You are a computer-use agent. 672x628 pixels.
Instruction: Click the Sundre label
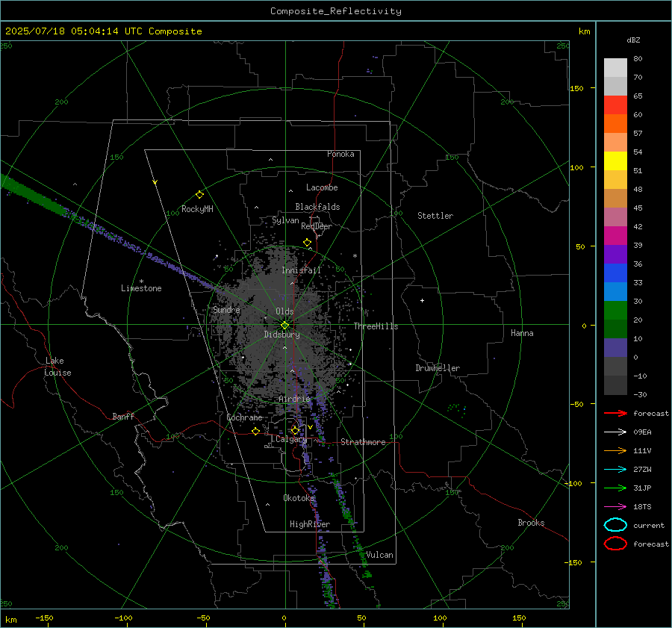(x=226, y=309)
